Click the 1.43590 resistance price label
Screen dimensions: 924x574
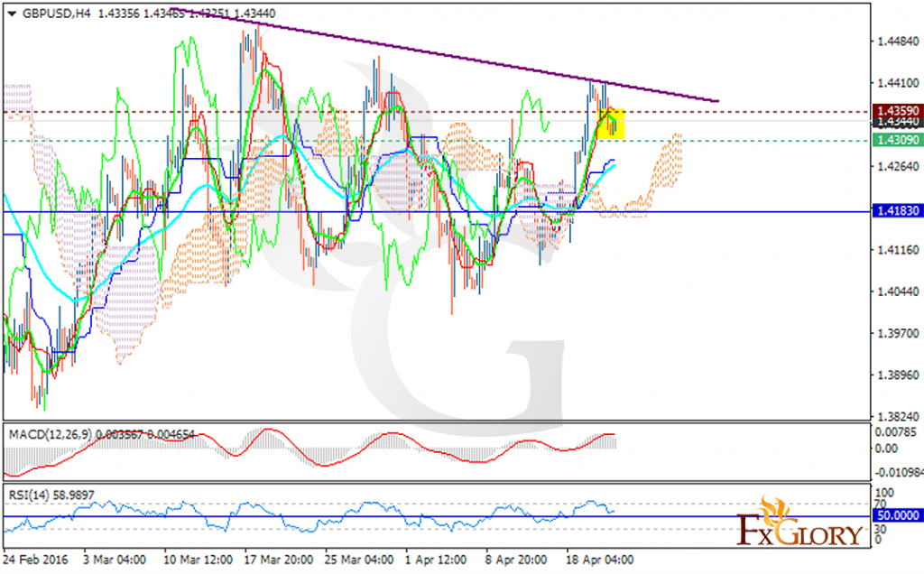897,111
